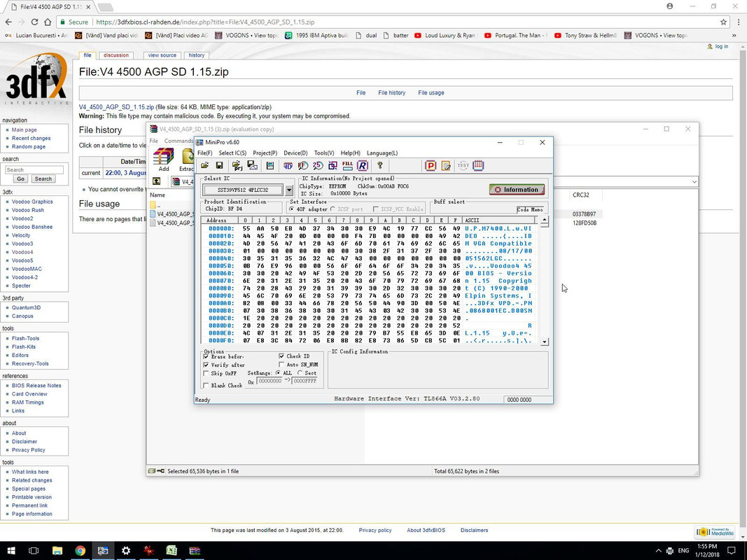Click Chrome home icon
The image size is (747, 560).
click(48, 22)
